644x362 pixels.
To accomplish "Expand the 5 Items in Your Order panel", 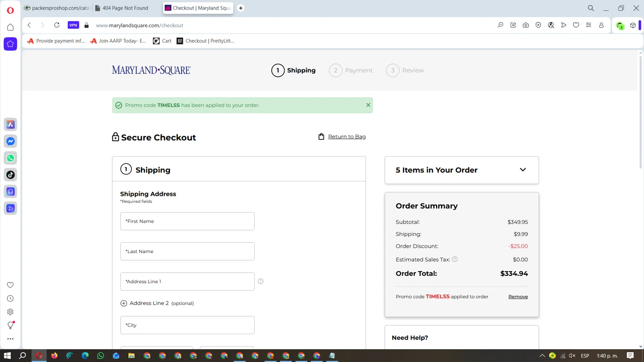I will tap(462, 170).
